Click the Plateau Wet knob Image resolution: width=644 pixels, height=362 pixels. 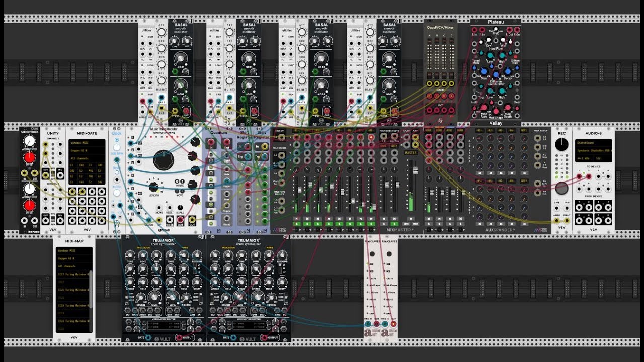tap(503, 40)
